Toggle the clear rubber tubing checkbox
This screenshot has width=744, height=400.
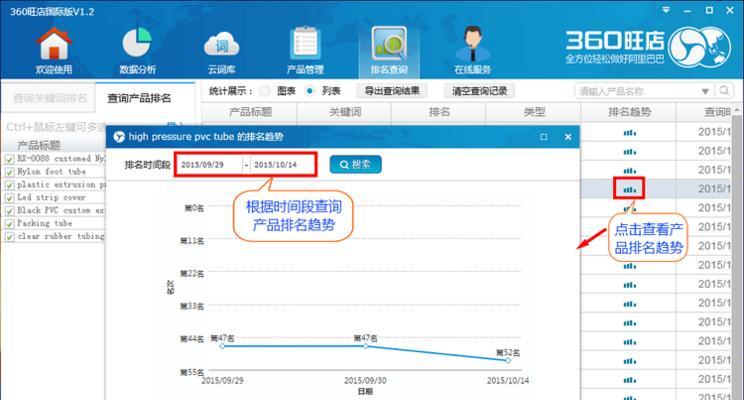click(x=9, y=236)
